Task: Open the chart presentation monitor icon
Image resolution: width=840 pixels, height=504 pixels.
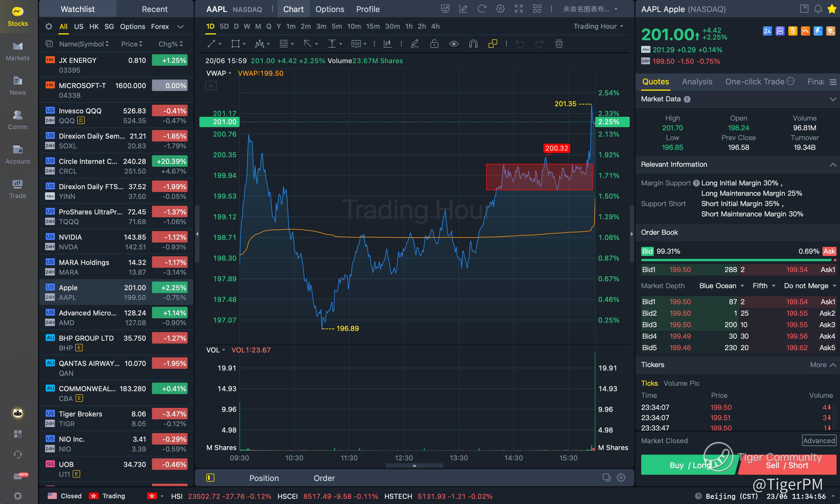Action: (445, 9)
